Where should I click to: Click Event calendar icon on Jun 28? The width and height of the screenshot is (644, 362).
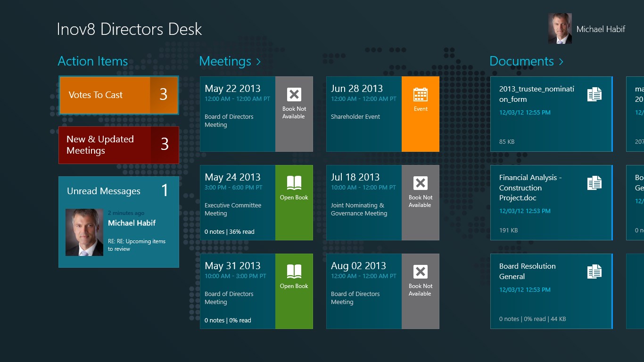pos(420,95)
